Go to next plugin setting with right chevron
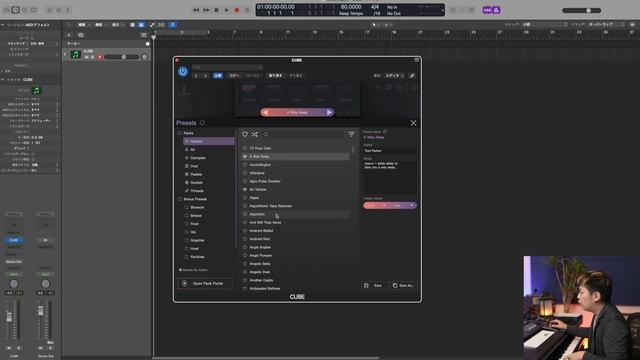 [x=205, y=76]
